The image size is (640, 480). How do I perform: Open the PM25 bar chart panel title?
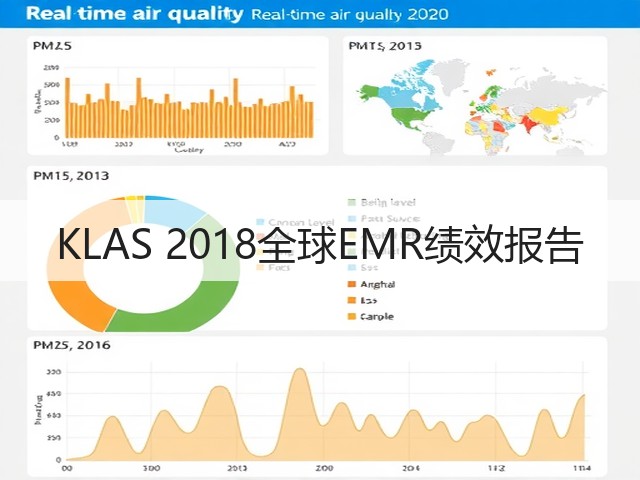pyautogui.click(x=52, y=46)
